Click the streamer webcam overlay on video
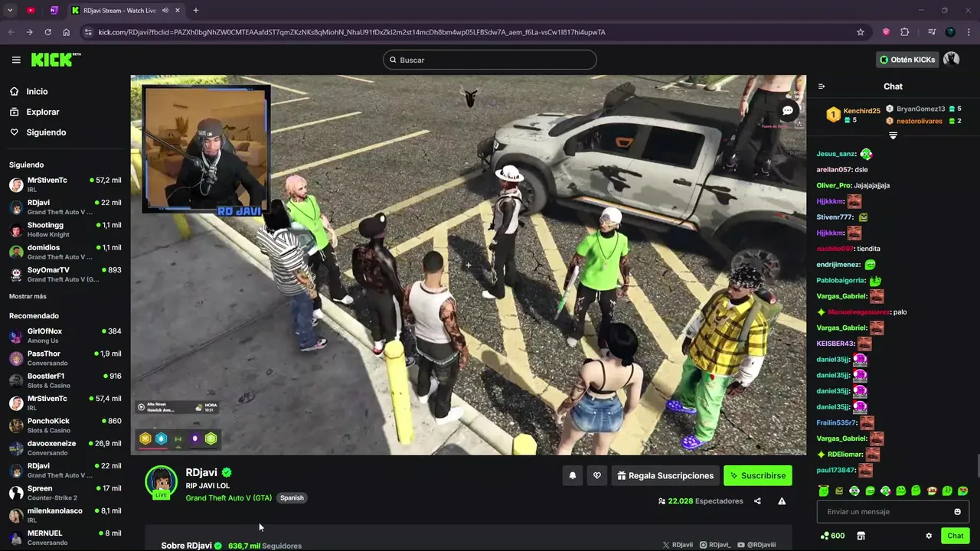Screen dimensions: 980x551 pos(205,150)
